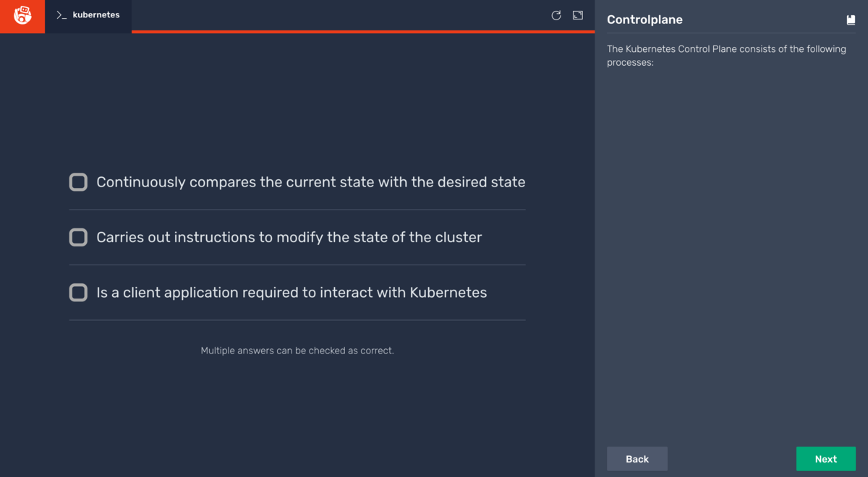Reload the terminal with the refresh icon
Viewport: 868px width, 477px height.
[556, 15]
